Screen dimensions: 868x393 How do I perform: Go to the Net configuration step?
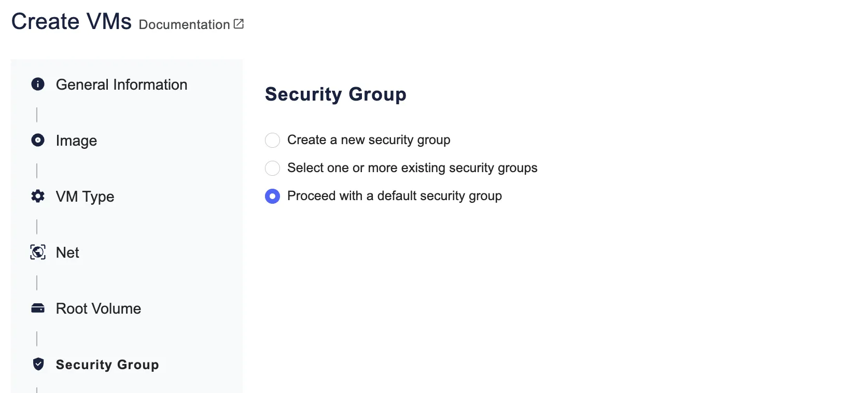[x=67, y=252]
